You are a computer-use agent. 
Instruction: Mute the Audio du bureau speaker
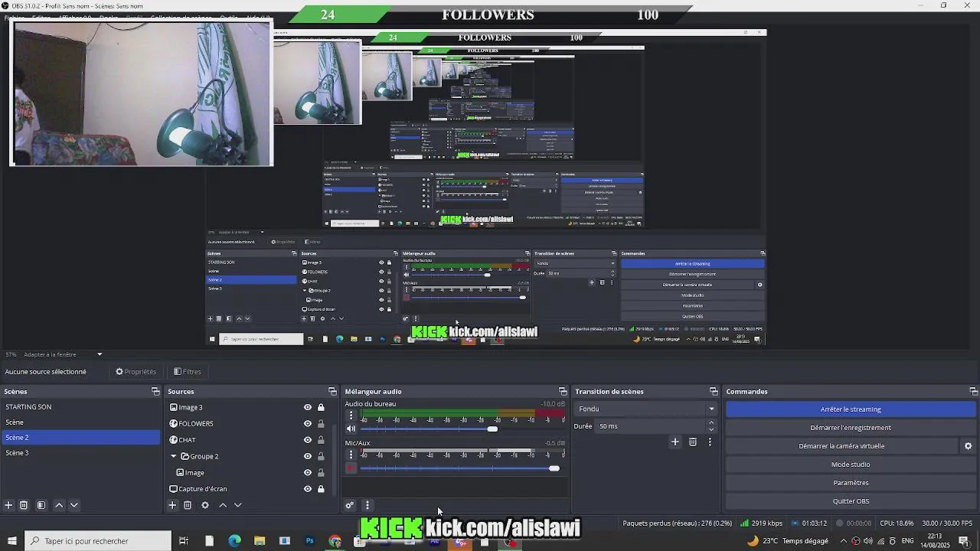351,429
